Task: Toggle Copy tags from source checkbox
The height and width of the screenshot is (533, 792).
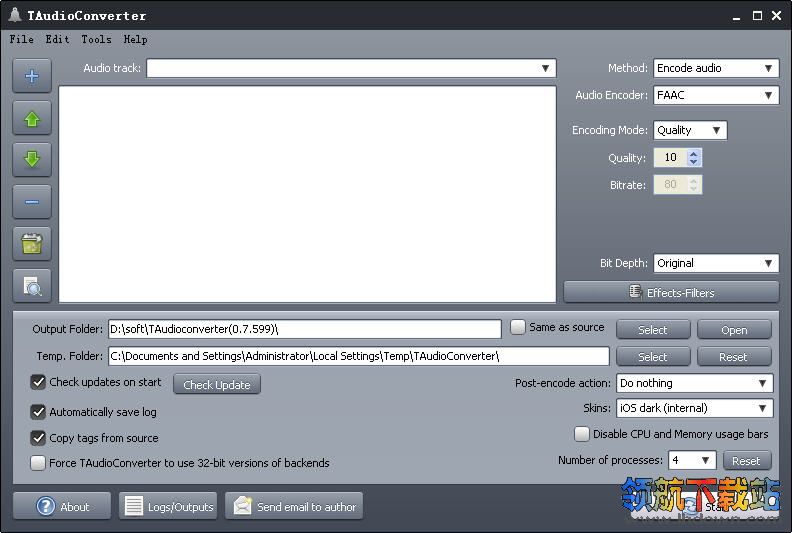Action: point(38,438)
